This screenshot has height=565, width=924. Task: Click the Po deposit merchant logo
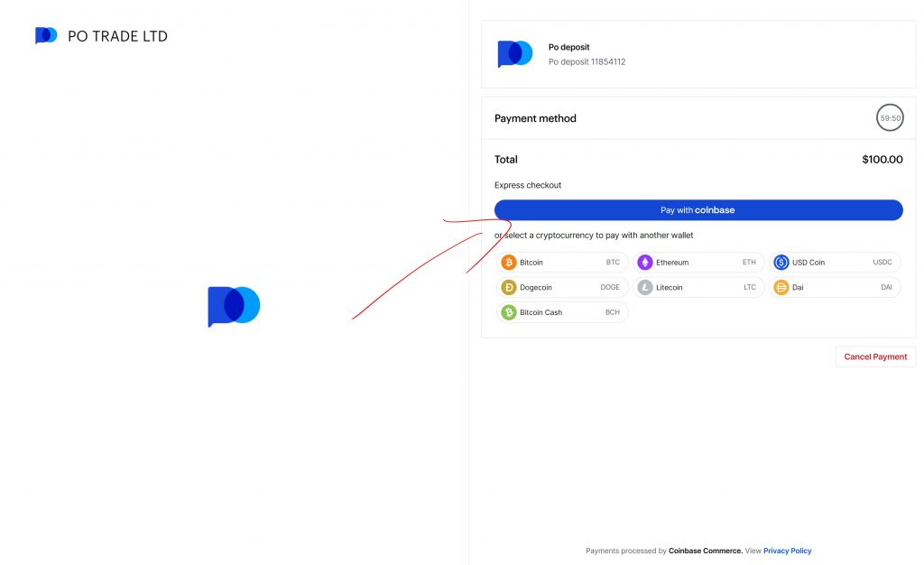coord(515,53)
